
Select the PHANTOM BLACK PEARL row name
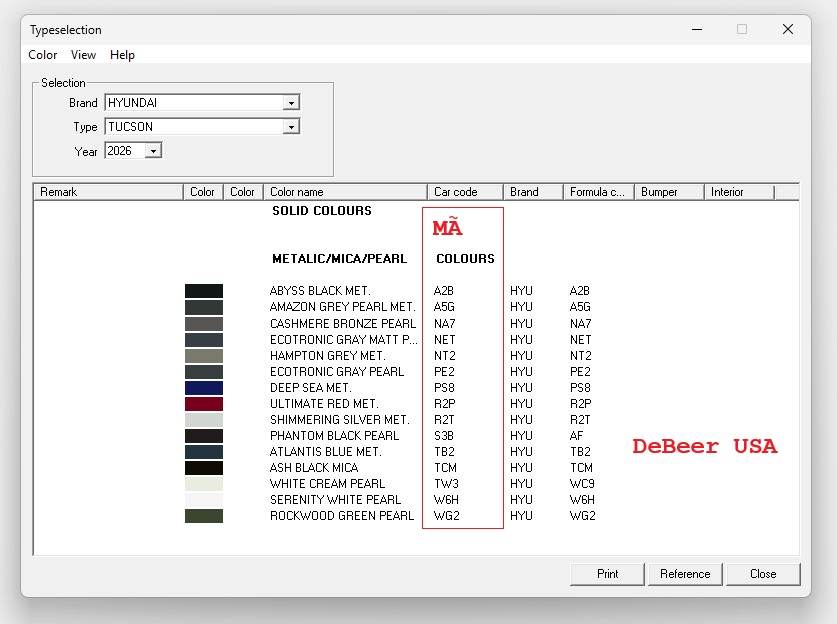point(334,436)
